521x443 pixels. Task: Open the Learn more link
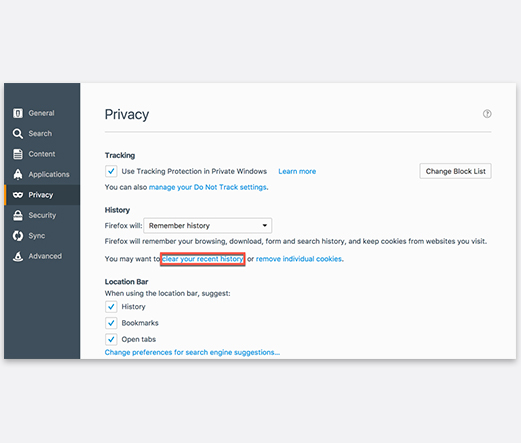[x=297, y=171]
